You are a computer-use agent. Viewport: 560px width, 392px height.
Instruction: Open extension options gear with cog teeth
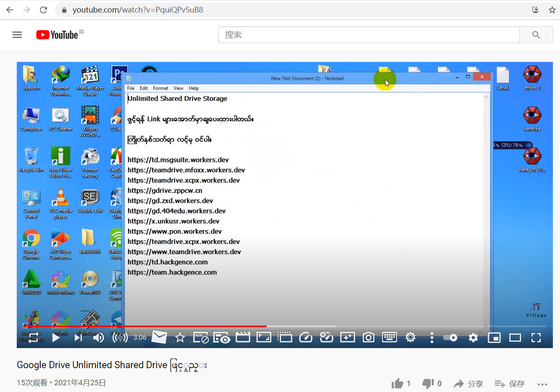pyautogui.click(x=410, y=337)
